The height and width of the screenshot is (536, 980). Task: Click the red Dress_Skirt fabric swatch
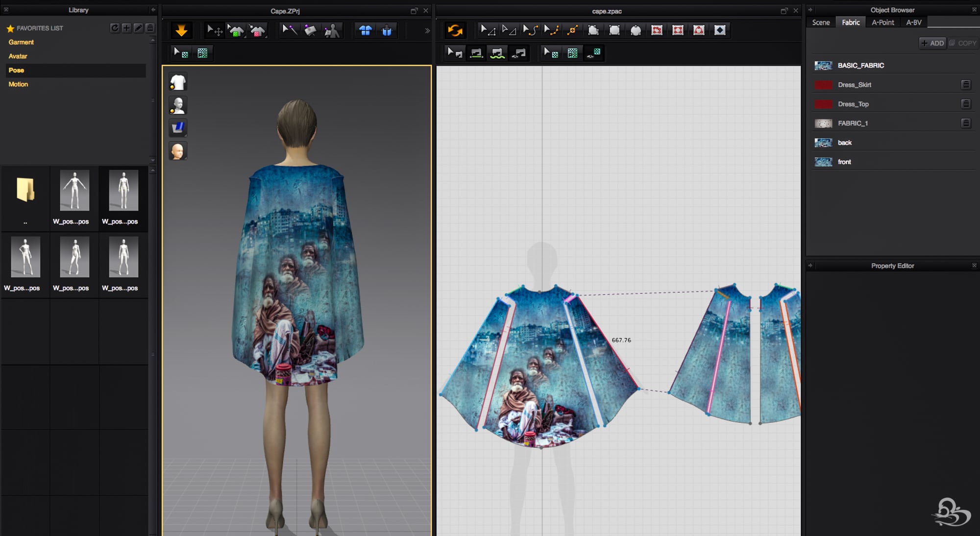tap(823, 85)
